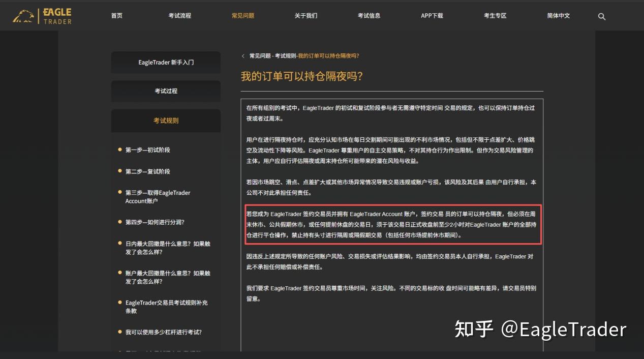Click the Eagle Trader logo
Screen dimensions: 644x359
tap(42, 16)
